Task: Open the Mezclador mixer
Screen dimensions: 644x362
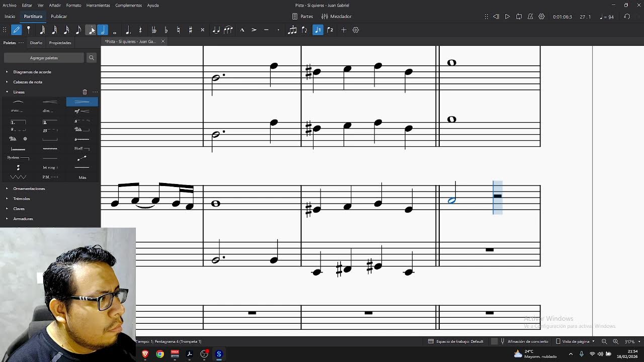Action: [x=337, y=17]
